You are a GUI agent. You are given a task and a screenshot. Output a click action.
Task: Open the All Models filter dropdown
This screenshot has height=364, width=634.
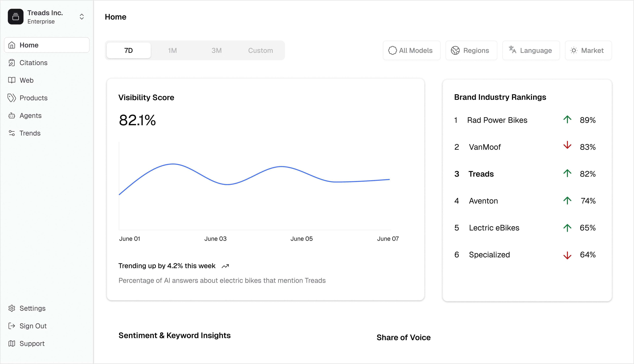pos(411,50)
